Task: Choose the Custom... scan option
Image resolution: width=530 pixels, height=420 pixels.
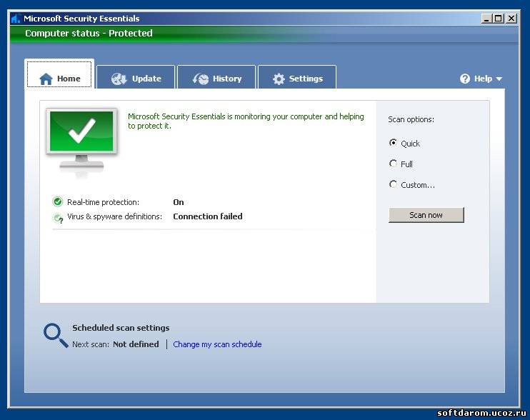Action: [x=393, y=184]
